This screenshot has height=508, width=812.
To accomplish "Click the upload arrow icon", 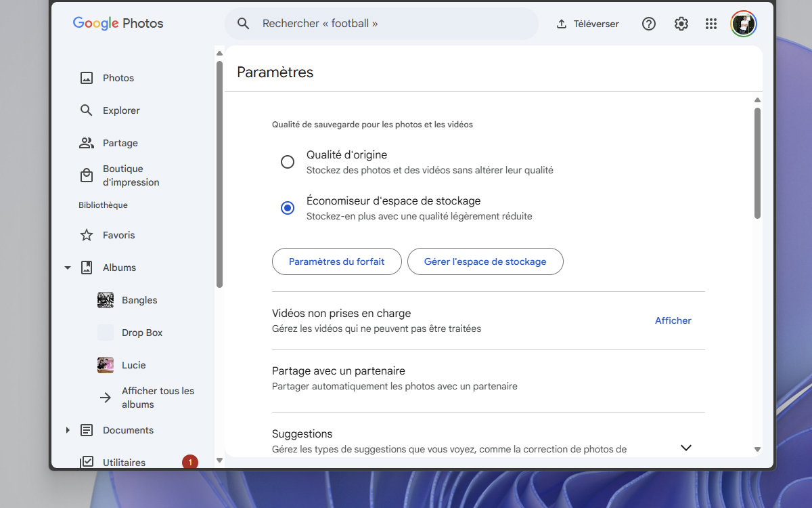I will point(561,24).
